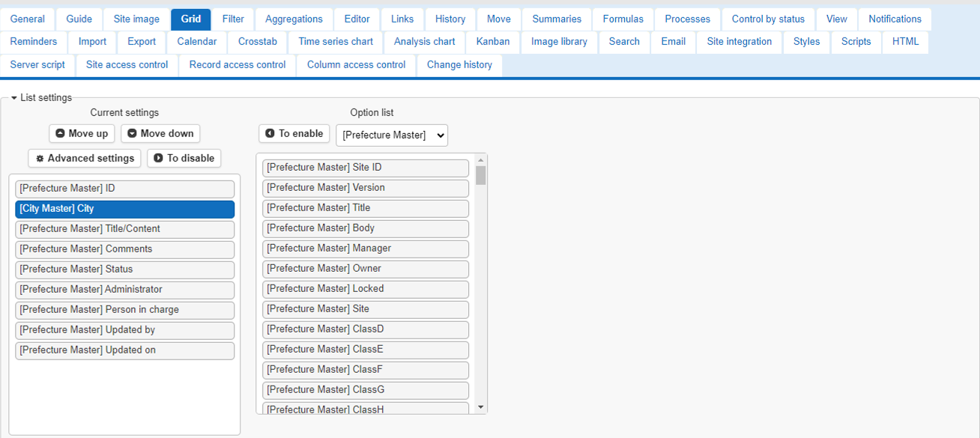Collapse the List settings section

[x=42, y=97]
